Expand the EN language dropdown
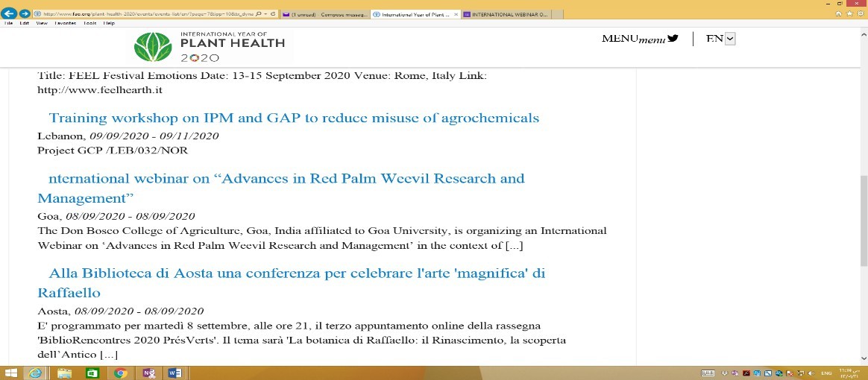This screenshot has height=380, width=868. coord(729,39)
